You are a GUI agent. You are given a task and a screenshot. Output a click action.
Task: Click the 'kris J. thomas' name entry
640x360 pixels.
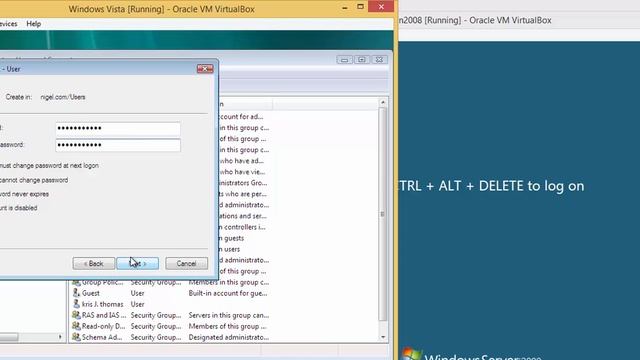(102, 304)
